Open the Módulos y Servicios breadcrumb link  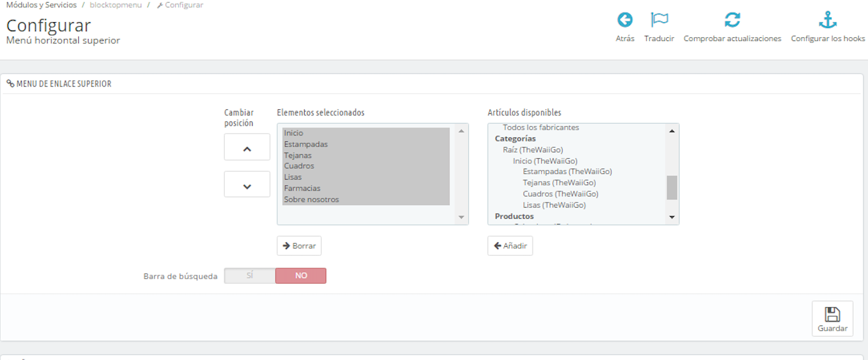coord(41,5)
